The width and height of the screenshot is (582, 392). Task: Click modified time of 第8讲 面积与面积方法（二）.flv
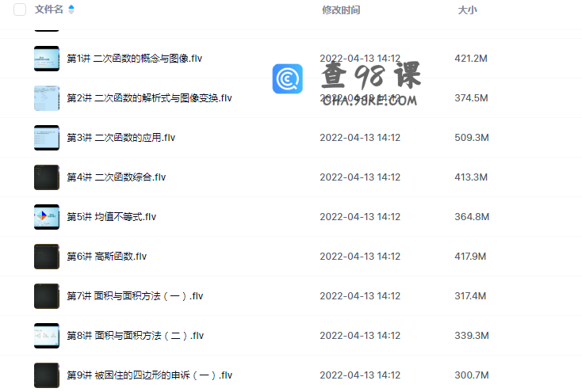click(360, 336)
